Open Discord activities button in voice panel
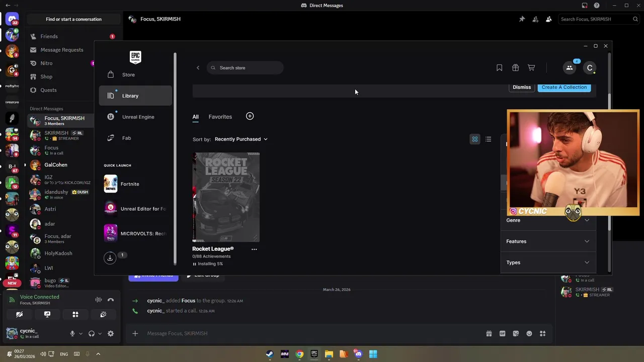Viewport: 644px width, 362px height. click(x=75, y=314)
